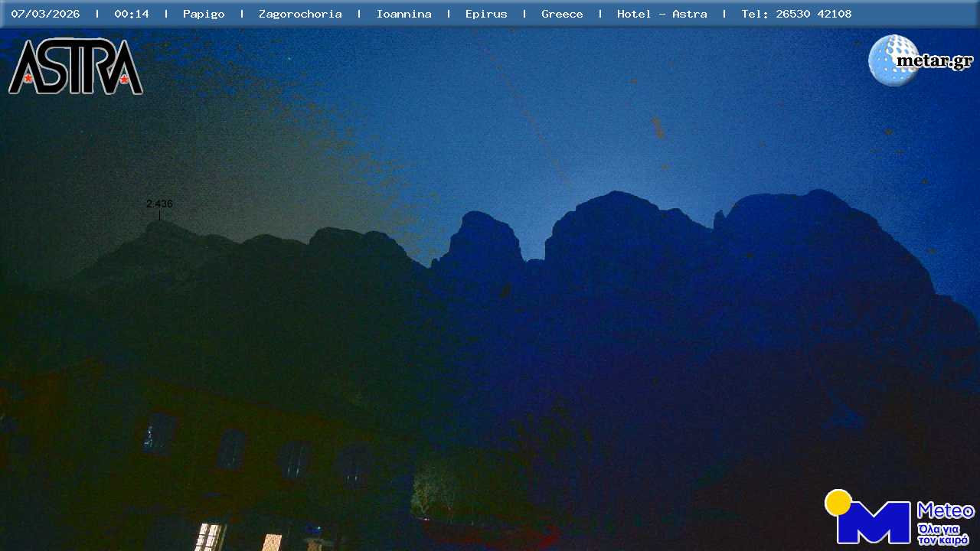Open the Hotel - Astra header link
This screenshot has width=980, height=551.
[x=661, y=14]
